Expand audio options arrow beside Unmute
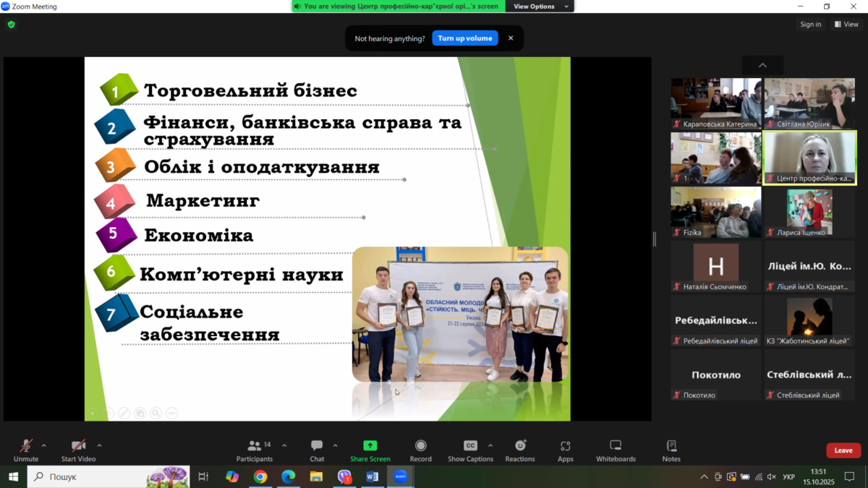The width and height of the screenshot is (868, 488). pos(44,445)
